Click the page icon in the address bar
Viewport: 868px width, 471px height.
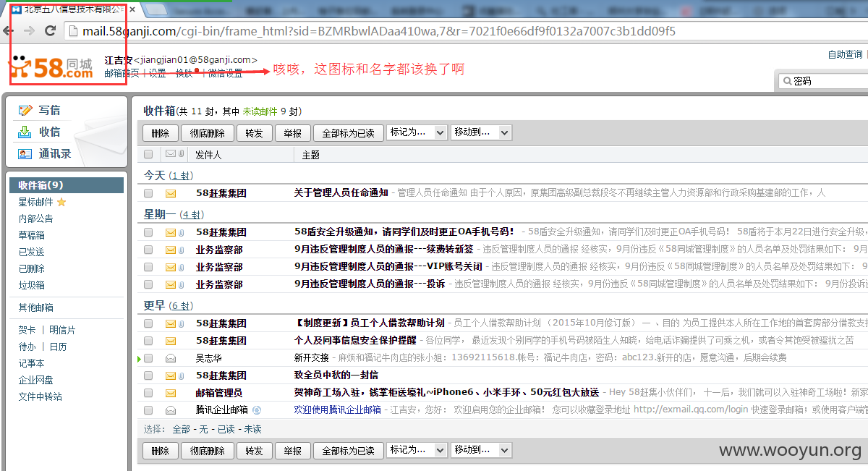point(72,31)
